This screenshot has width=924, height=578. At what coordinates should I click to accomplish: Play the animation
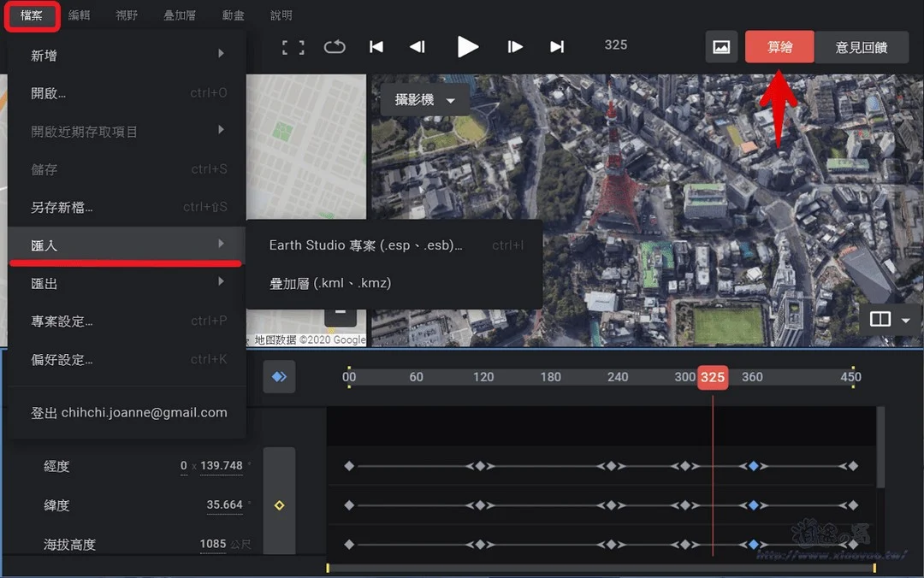(468, 46)
